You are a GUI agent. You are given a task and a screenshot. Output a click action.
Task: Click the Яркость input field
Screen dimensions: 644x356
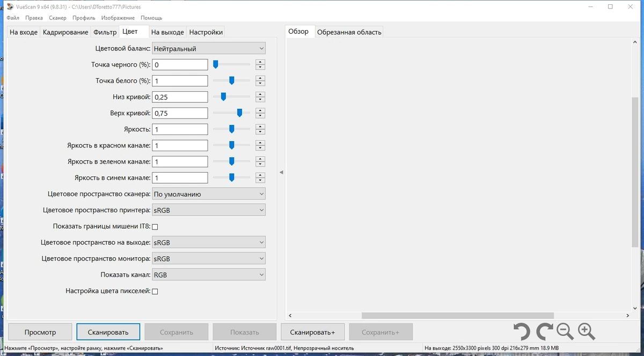pyautogui.click(x=180, y=129)
